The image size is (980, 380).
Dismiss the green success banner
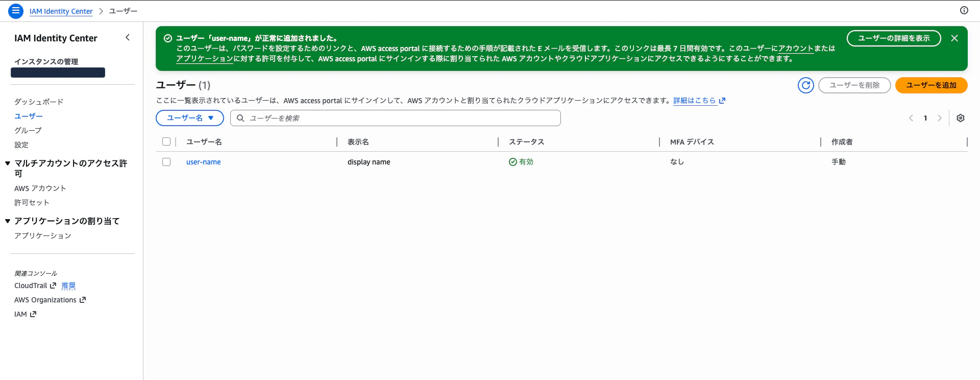[x=954, y=38]
